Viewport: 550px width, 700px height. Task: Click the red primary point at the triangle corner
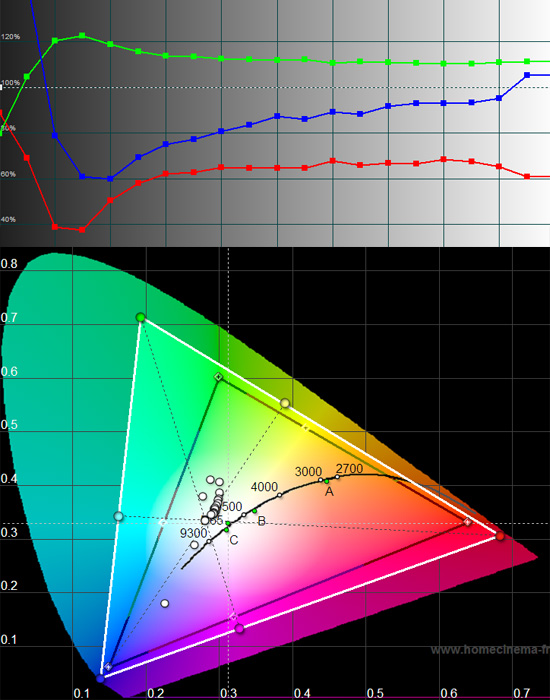coord(500,536)
